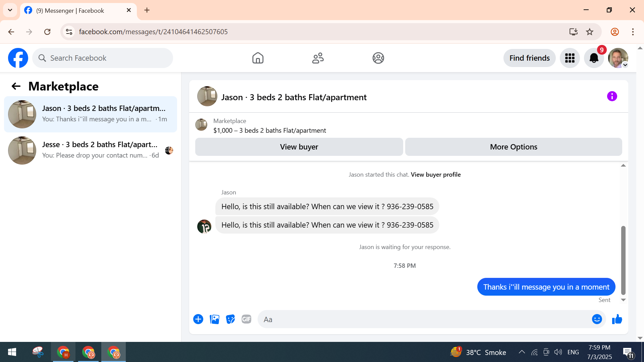Open the tab search dropdown chevron
The height and width of the screenshot is (362, 644).
(10, 10)
